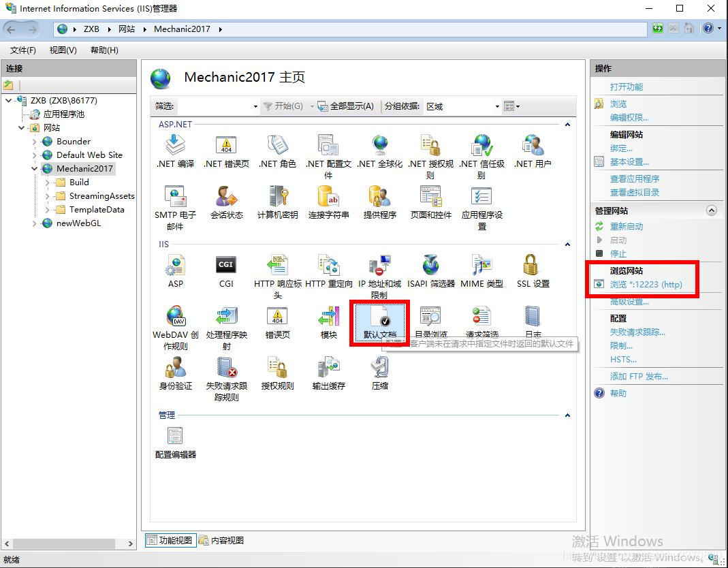Click the connections tree horizontal scrollbar

(x=64, y=543)
